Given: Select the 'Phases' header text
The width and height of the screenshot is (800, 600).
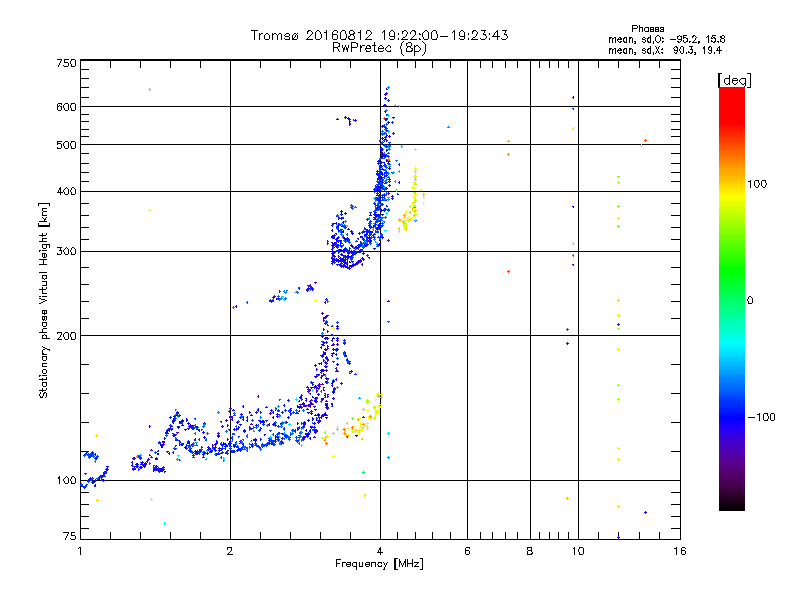Looking at the screenshot, I should coord(647,29).
